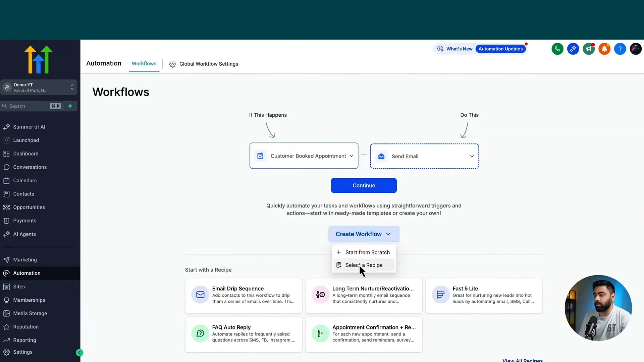This screenshot has width=644, height=362.
Task: Click the FAQ Auto Reply chat icon
Action: 200,334
